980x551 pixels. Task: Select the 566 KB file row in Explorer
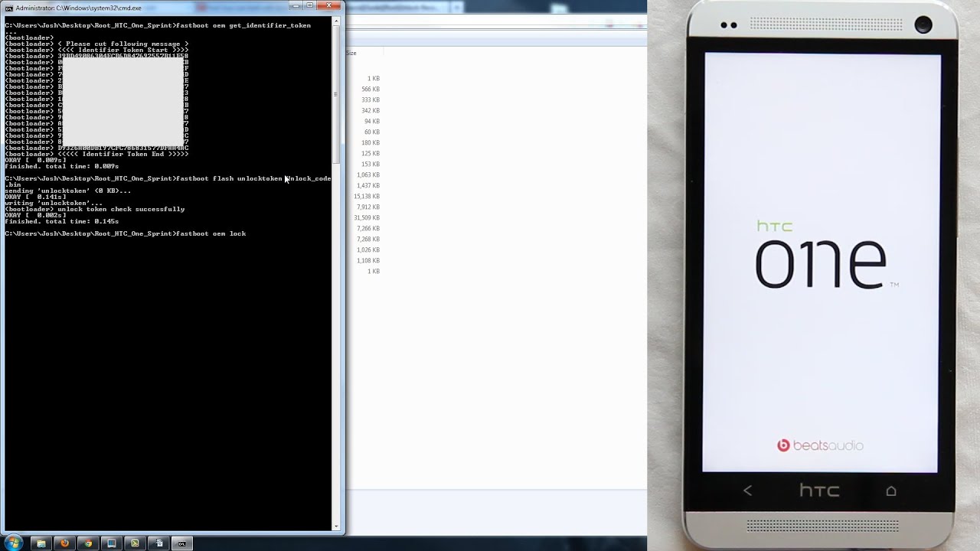point(371,89)
